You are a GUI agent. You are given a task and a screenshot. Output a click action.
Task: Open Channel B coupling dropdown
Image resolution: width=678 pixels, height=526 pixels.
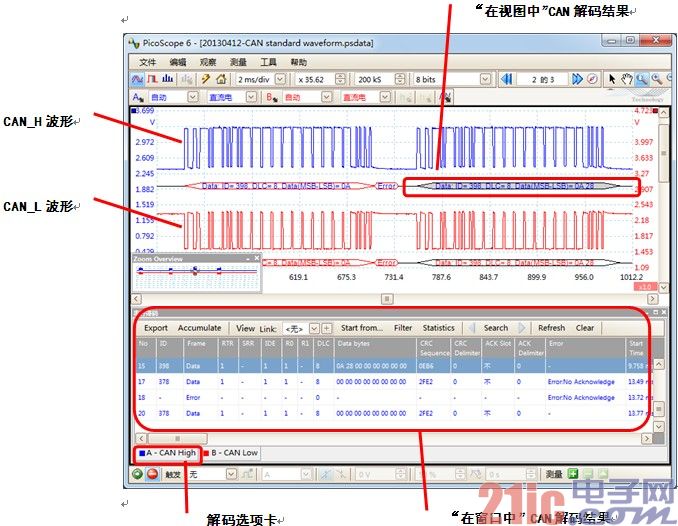(x=385, y=97)
